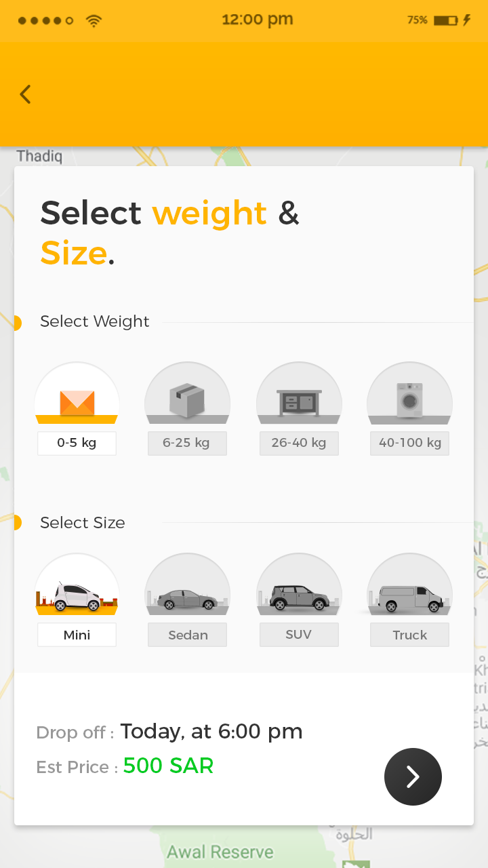Tap the back arrow in the header
The width and height of the screenshot is (488, 868).
pyautogui.click(x=26, y=94)
